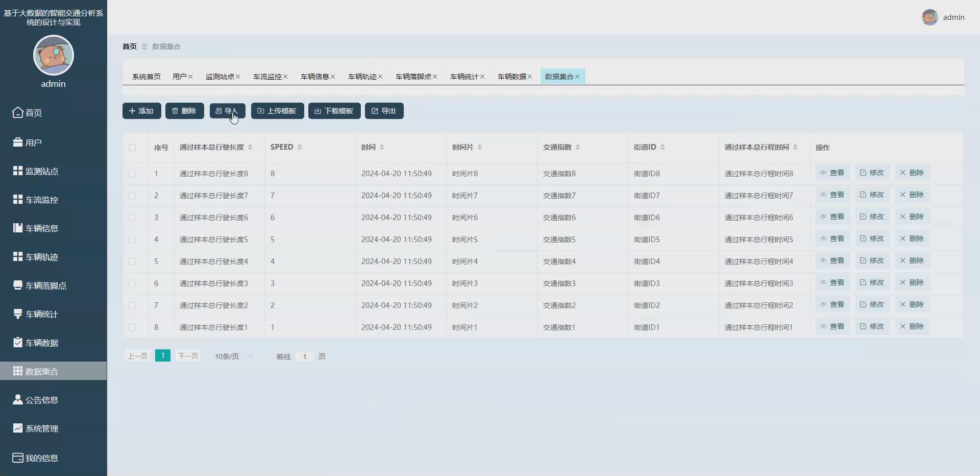This screenshot has height=476, width=980.
Task: Close the 车流监控 tab
Action: [x=285, y=77]
